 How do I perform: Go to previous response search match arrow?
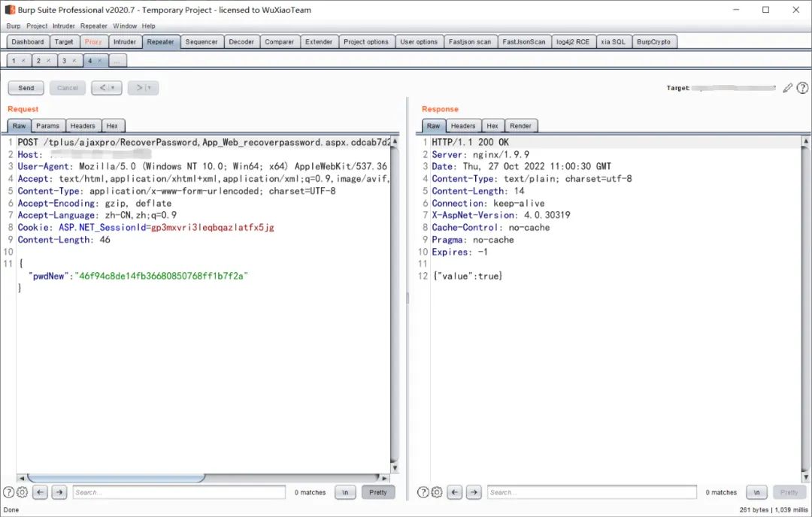click(455, 492)
